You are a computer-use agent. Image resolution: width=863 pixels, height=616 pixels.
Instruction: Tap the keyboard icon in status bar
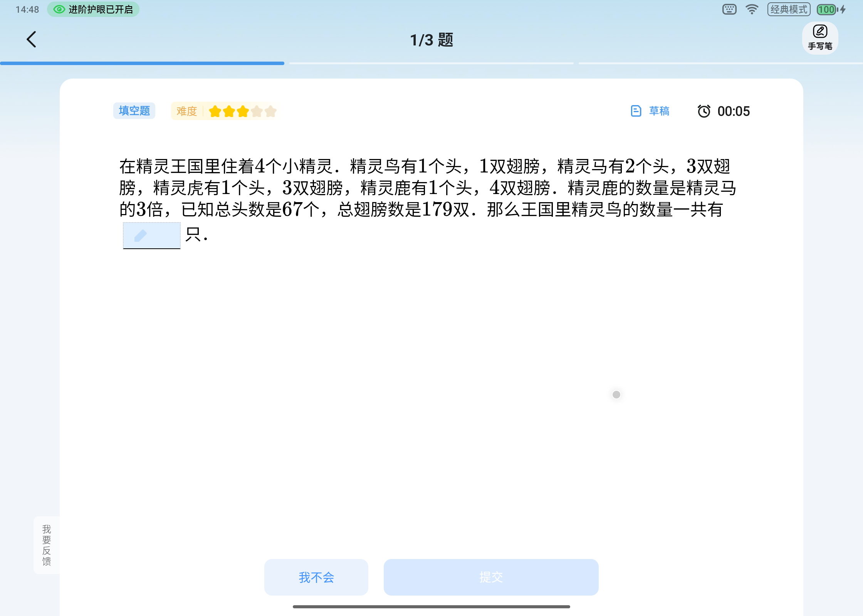(x=729, y=9)
